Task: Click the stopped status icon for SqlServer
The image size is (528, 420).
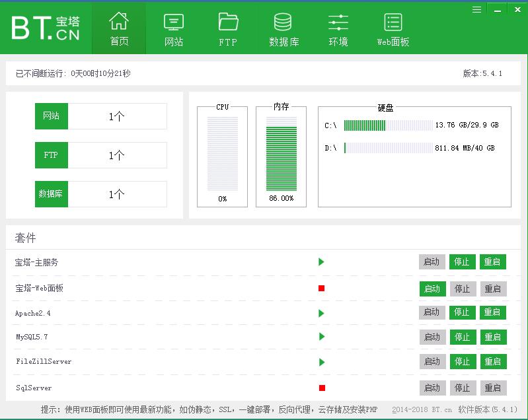Action: coord(322,388)
